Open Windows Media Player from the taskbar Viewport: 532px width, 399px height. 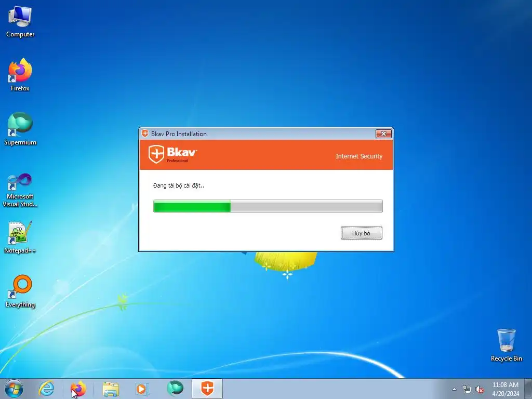click(142, 389)
